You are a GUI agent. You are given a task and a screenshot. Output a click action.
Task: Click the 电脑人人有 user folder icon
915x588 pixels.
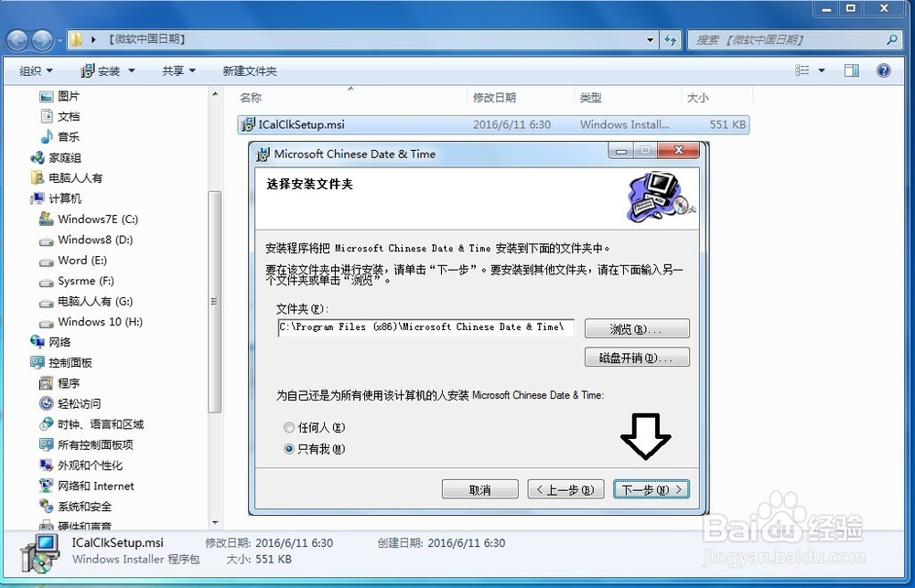38,177
